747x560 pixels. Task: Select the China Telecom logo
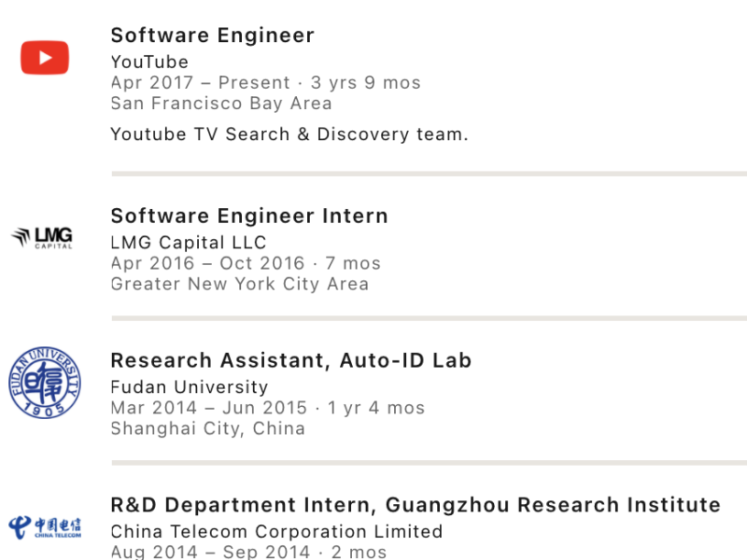pos(45,527)
